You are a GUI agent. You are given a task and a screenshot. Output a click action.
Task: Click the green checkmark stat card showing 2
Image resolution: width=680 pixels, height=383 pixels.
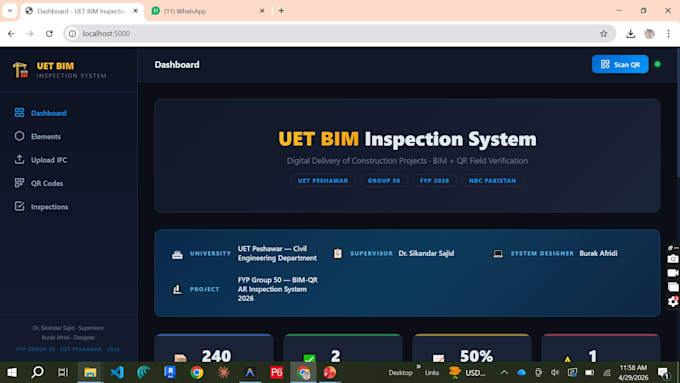[x=343, y=348]
